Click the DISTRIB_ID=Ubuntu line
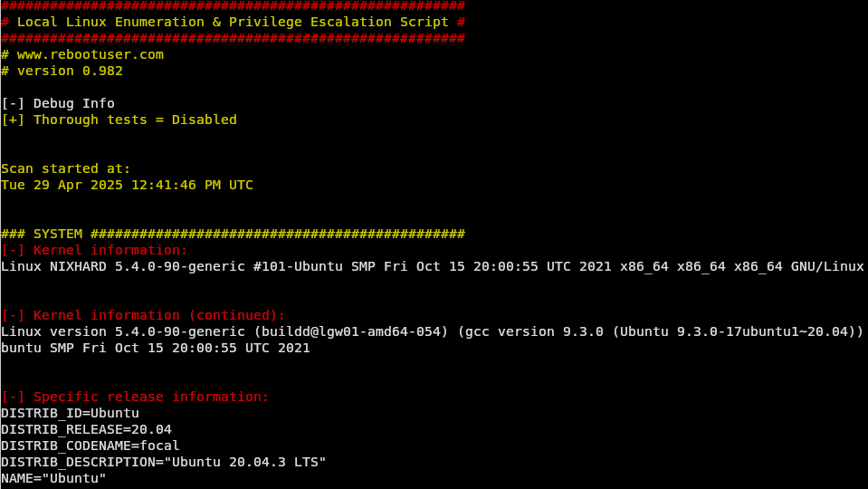Viewport: 868px width, 489px height. (x=71, y=413)
